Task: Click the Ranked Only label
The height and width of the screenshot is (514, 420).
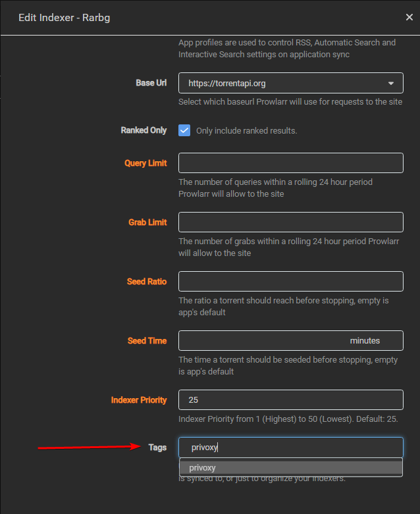Action: (x=144, y=130)
